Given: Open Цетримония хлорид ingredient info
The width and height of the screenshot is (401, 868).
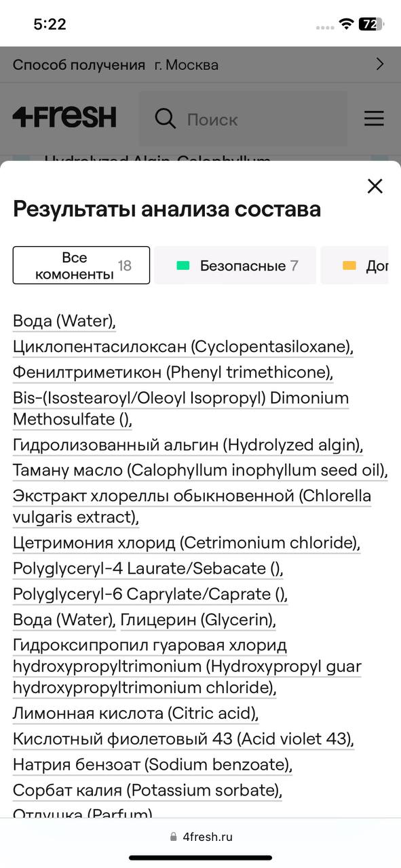Looking at the screenshot, I should point(187,543).
